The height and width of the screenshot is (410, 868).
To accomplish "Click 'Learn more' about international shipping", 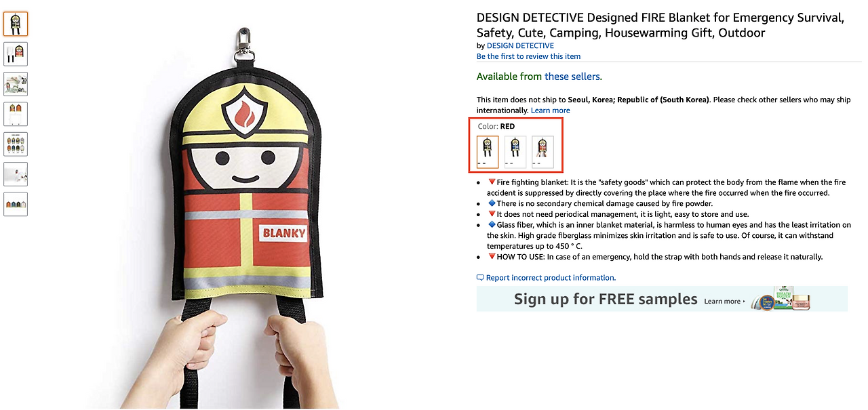I will coord(550,110).
